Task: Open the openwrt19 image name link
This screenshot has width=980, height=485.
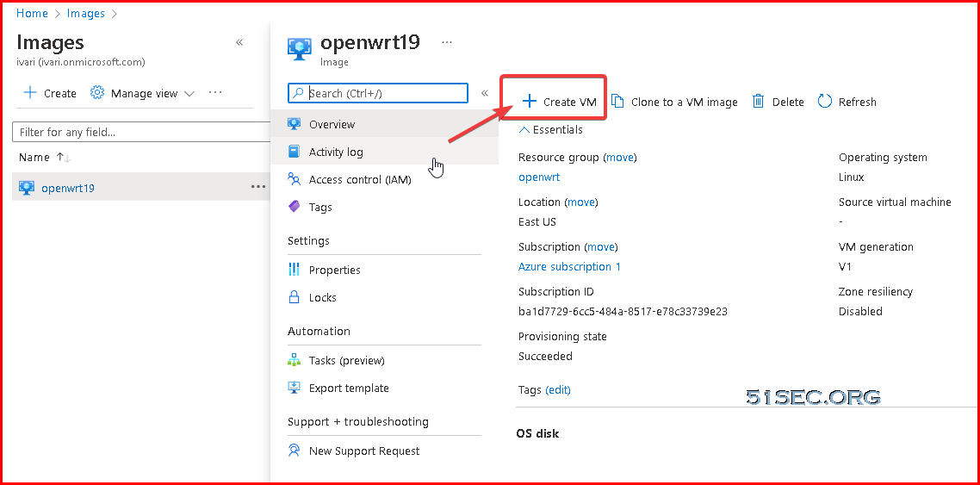Action: pos(68,188)
